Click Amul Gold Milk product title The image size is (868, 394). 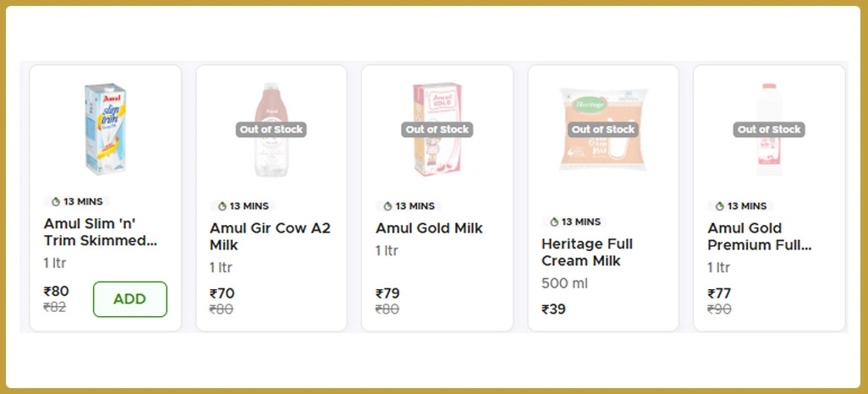[429, 228]
